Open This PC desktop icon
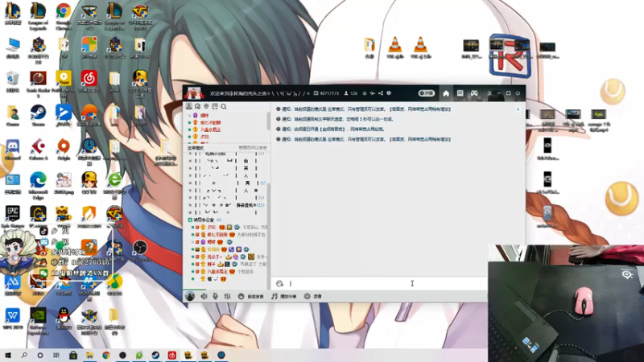This screenshot has height=362, width=644. pos(13,47)
